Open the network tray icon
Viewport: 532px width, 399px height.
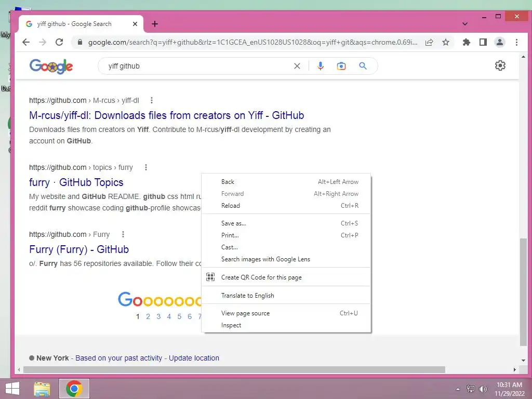(x=470, y=389)
